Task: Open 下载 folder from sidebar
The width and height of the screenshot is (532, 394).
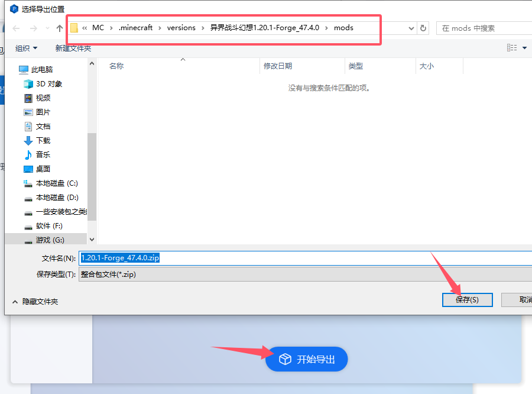Action: (43, 141)
